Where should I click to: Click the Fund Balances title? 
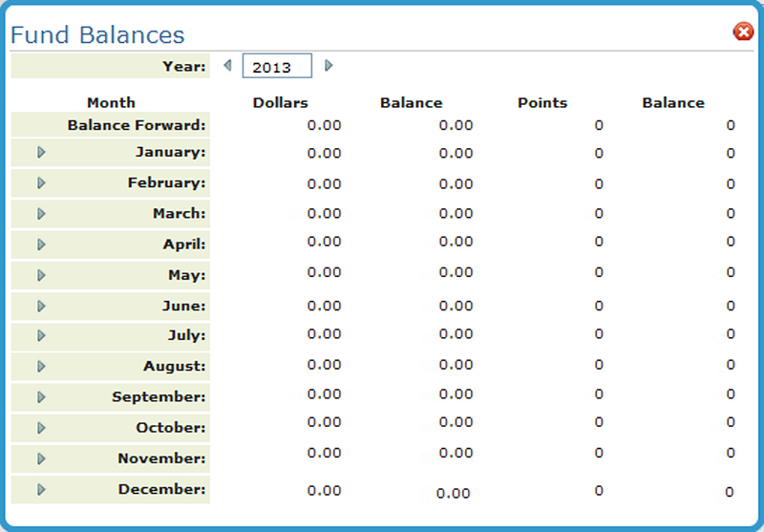coord(97,35)
